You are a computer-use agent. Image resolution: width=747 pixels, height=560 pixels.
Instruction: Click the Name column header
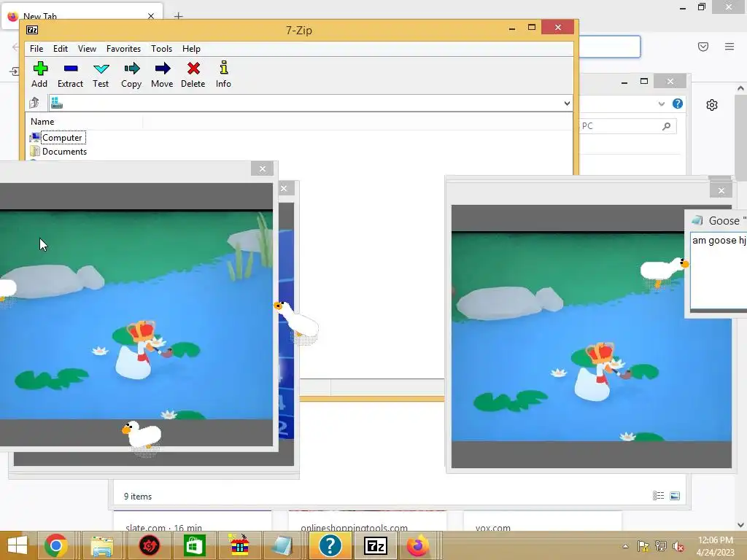tap(85, 122)
